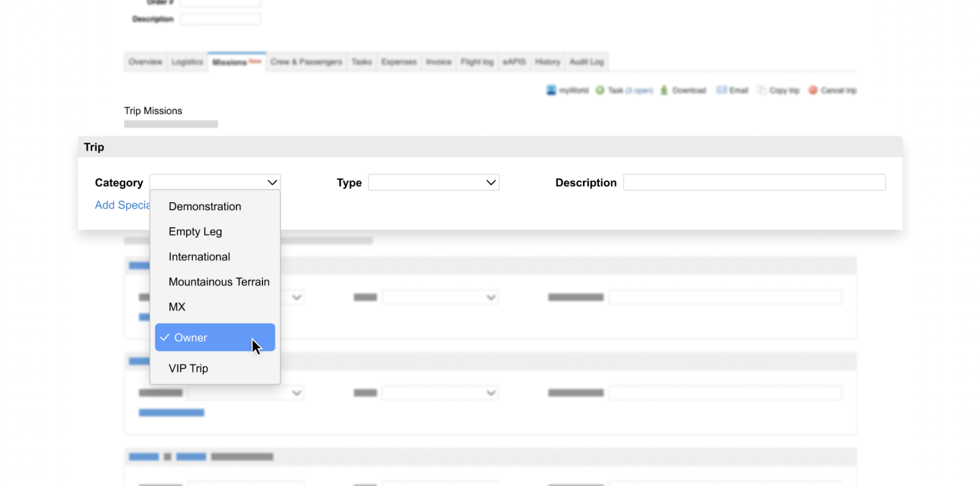Switch to the Overview tab

coord(145,62)
